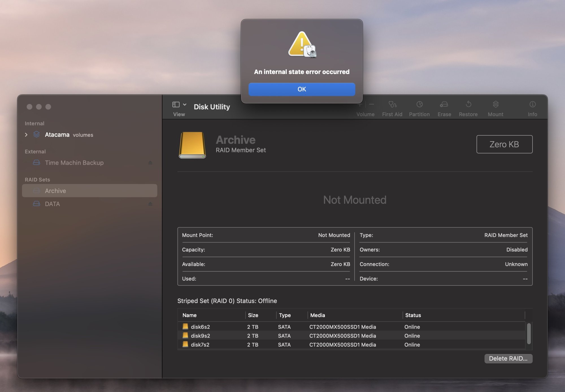The width and height of the screenshot is (565, 392).
Task: Open the Info toolbar icon
Action: tap(533, 104)
